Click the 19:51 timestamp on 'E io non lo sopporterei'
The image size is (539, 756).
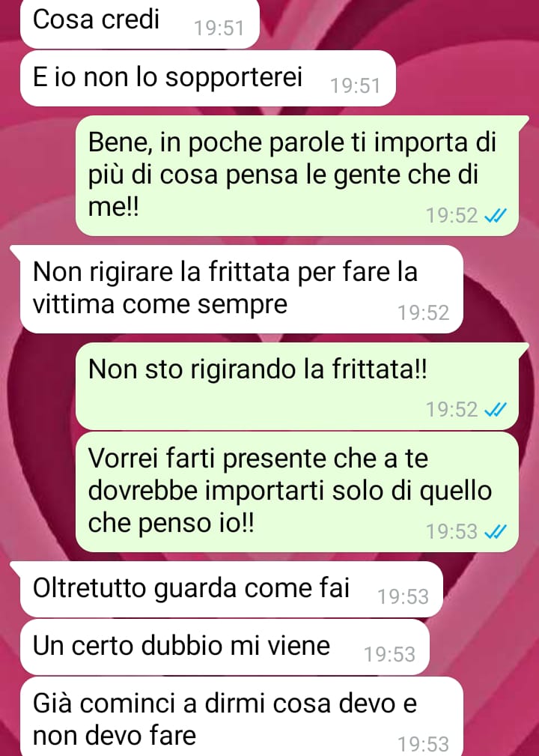tap(356, 86)
